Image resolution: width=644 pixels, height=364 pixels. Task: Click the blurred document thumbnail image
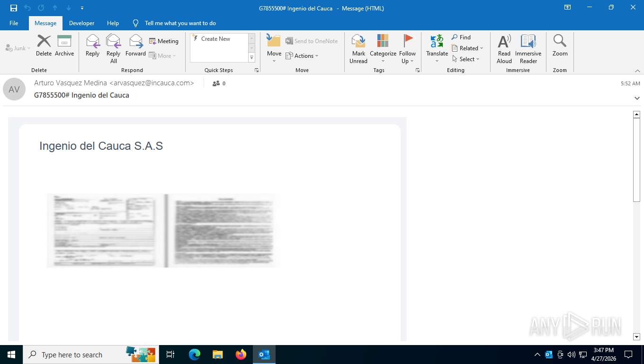pos(163,230)
